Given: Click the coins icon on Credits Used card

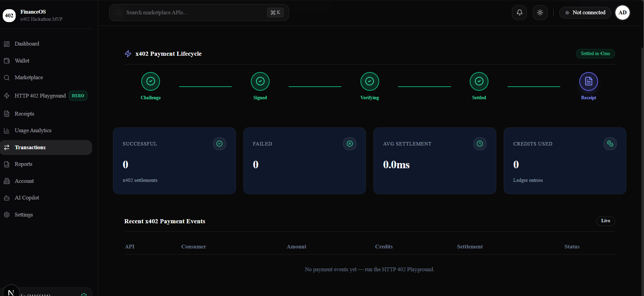Looking at the screenshot, I should pos(610,144).
